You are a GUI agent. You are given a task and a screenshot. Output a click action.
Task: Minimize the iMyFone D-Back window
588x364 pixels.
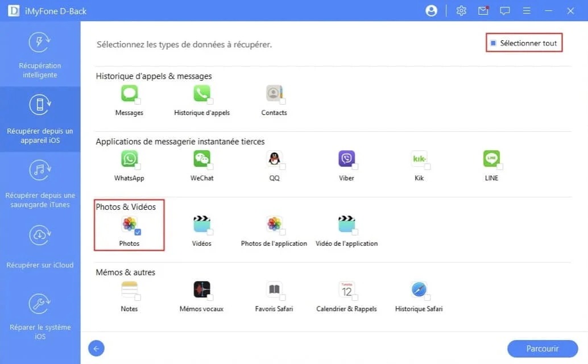coord(549,10)
